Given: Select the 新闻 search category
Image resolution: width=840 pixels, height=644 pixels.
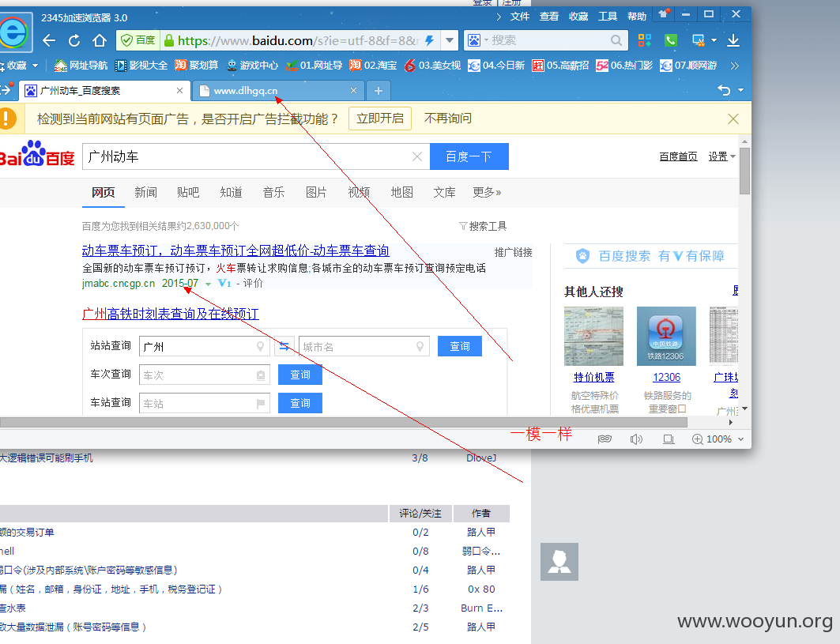Looking at the screenshot, I should (x=145, y=192).
